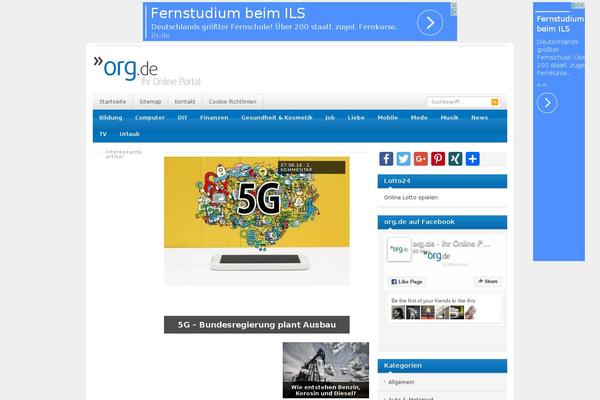Image resolution: width=600 pixels, height=400 pixels.
Task: Share the page on Facebook
Action: 386,159
